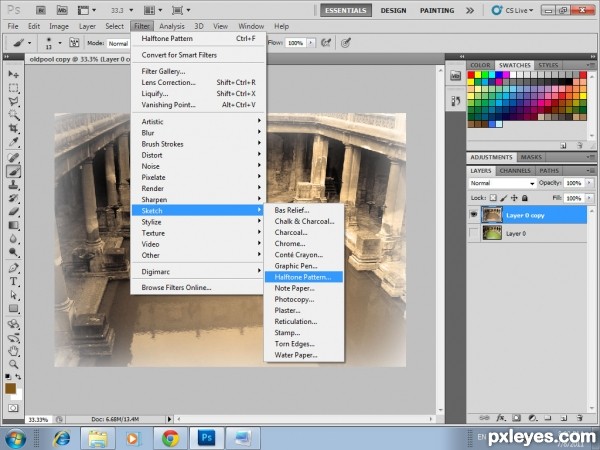
Task: Open the Image menu
Action: tap(59, 26)
